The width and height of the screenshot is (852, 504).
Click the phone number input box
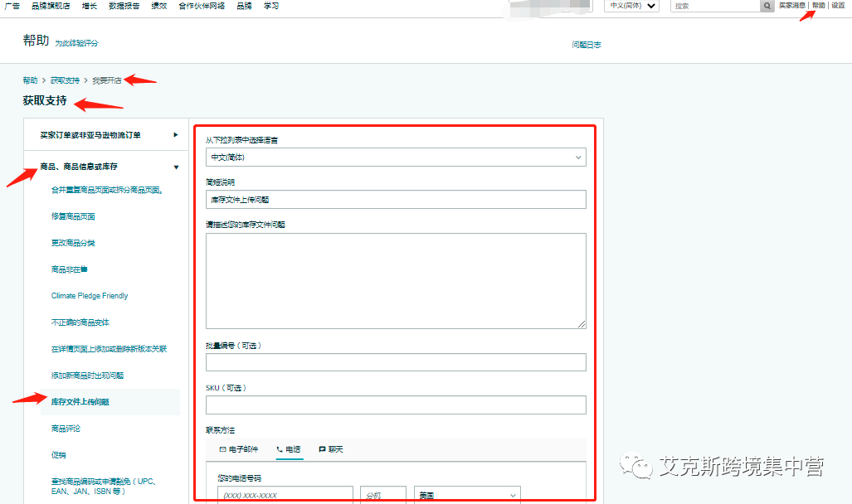pyautogui.click(x=285, y=493)
